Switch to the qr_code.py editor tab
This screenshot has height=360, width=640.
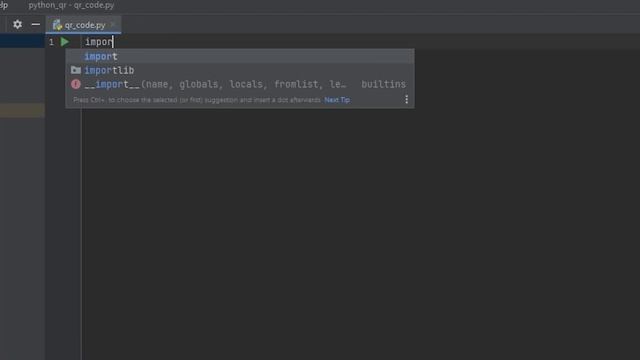(83, 25)
